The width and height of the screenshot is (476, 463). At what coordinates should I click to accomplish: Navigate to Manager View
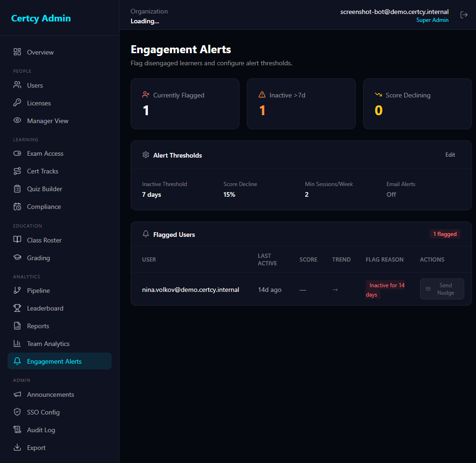click(60, 121)
